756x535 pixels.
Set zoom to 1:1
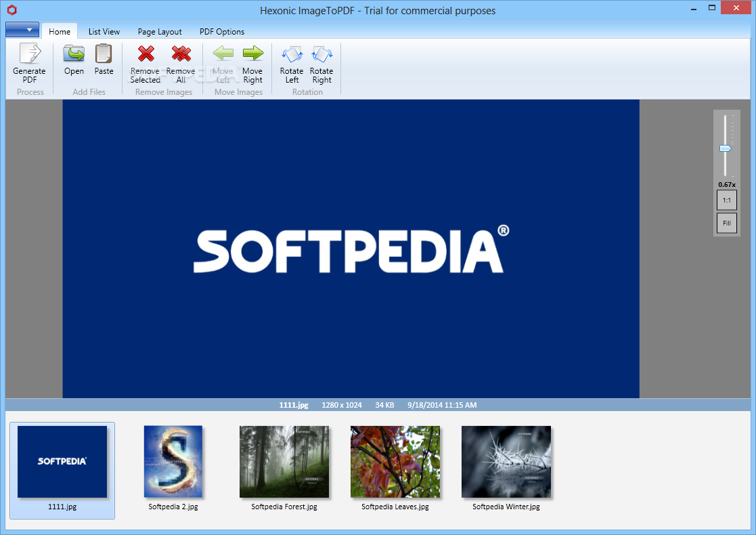coord(727,200)
